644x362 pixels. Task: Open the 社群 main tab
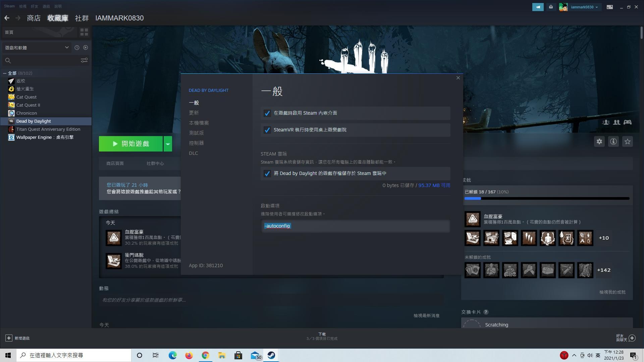pyautogui.click(x=82, y=18)
